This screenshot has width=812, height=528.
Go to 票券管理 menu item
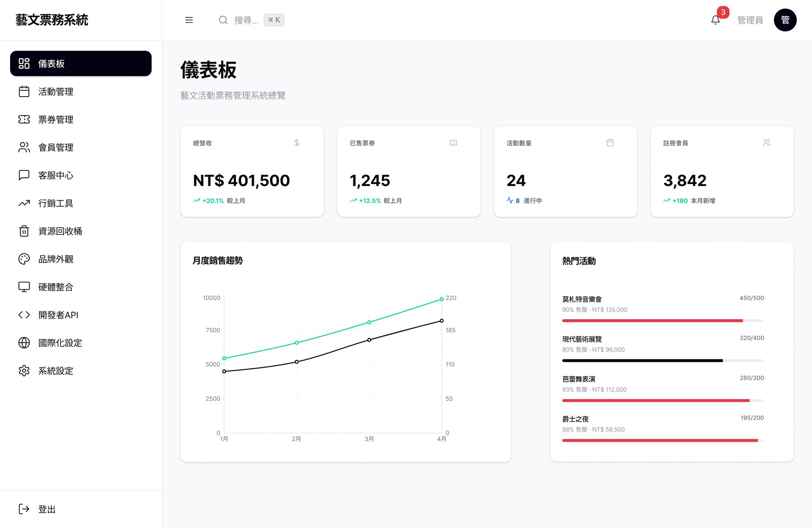[81, 119]
